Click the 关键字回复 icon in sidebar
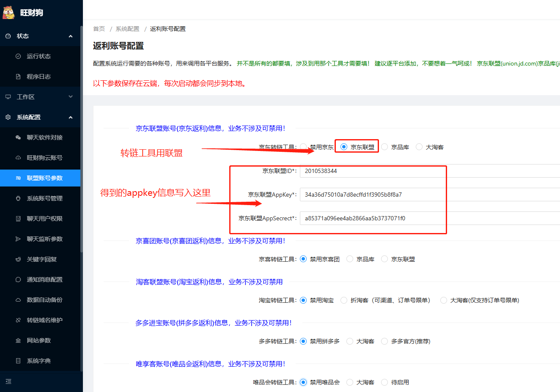This screenshot has height=392, width=560. coord(18,259)
